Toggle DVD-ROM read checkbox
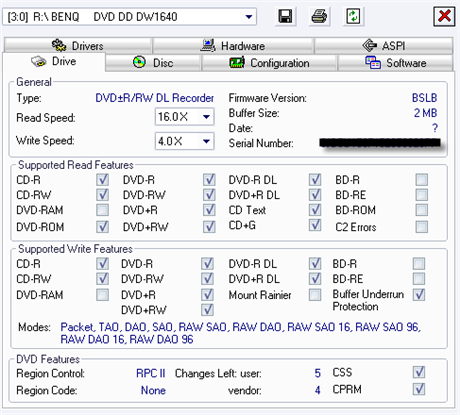Image resolution: width=460 pixels, height=415 pixels. (102, 227)
